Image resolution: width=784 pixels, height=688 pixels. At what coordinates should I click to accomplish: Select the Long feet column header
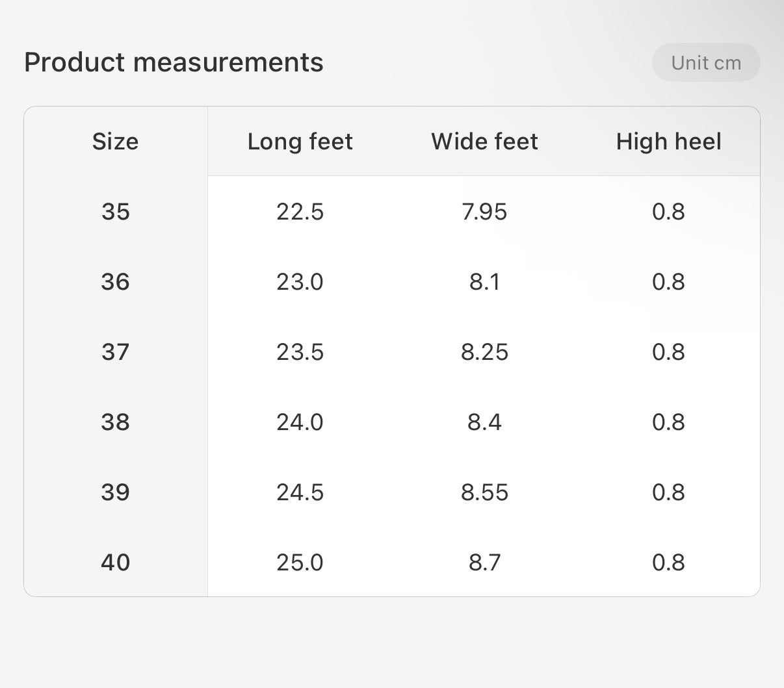[x=300, y=142]
